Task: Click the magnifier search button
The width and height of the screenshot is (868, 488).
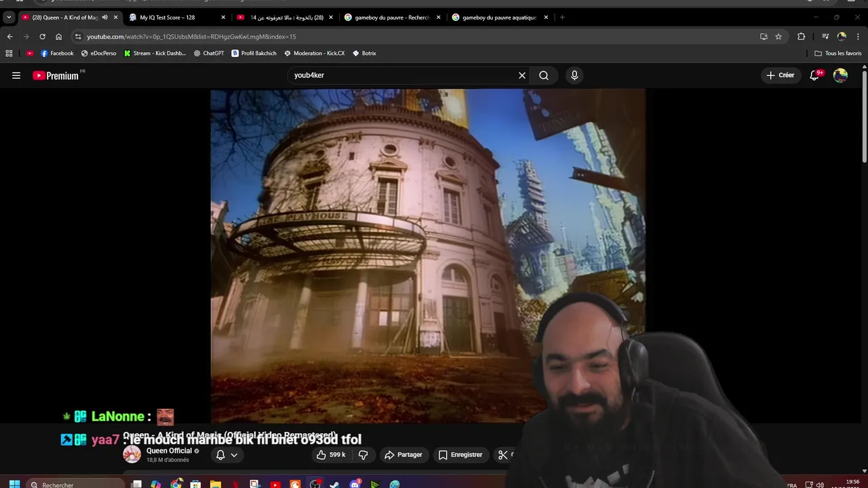Action: click(x=544, y=75)
